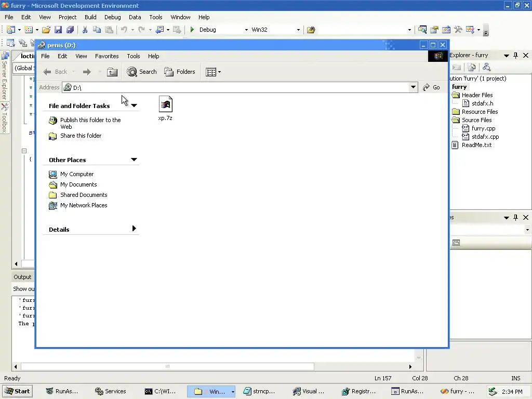Open Visual Studio's Data menu
Viewport: 532px width, 399px height.
point(135,17)
